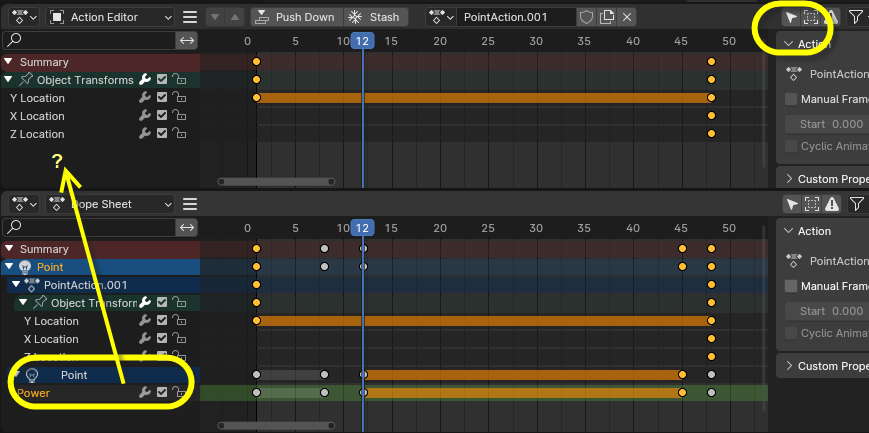869x433 pixels.
Task: Uncheck mute box on Action Editor X Location
Action: 162,116
